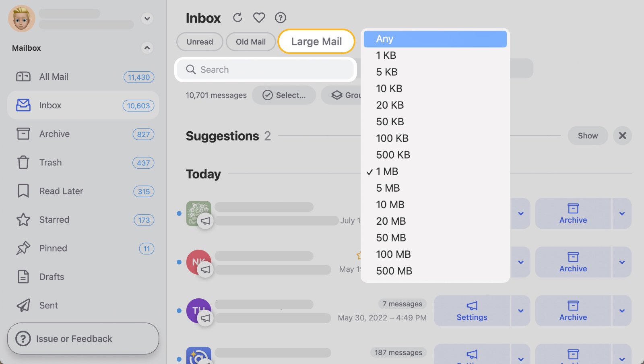Select Starred in the sidebar
This screenshot has width=644, height=364.
coord(54,220)
